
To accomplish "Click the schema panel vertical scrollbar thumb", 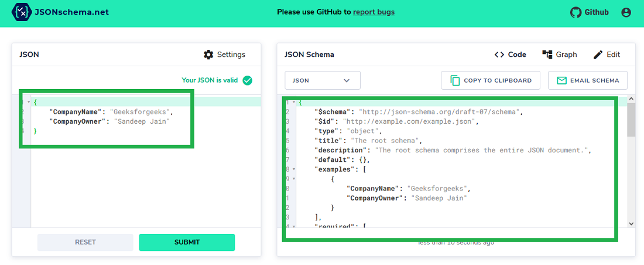I will pyautogui.click(x=631, y=120).
